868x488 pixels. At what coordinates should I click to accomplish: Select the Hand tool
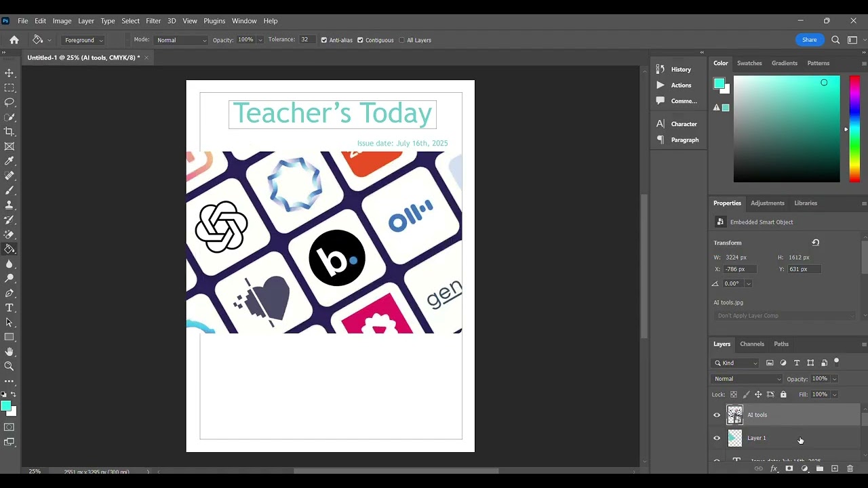pyautogui.click(x=9, y=352)
